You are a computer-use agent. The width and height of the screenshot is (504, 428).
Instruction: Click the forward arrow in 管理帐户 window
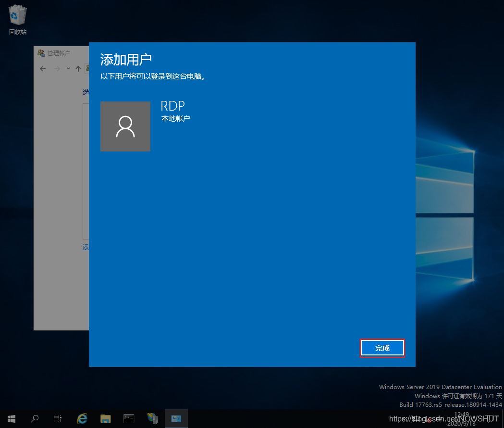[x=57, y=69]
